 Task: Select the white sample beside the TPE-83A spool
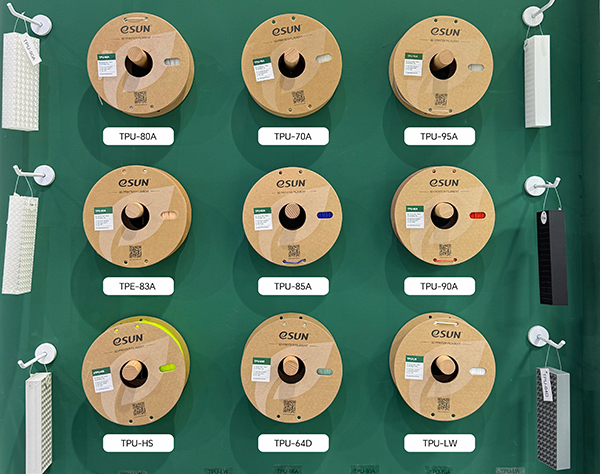[x=19, y=244]
